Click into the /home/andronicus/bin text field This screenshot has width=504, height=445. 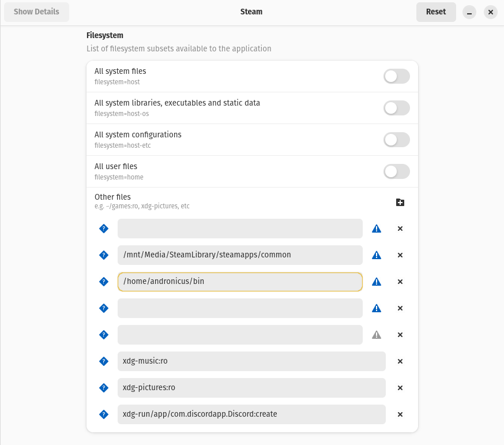point(240,282)
